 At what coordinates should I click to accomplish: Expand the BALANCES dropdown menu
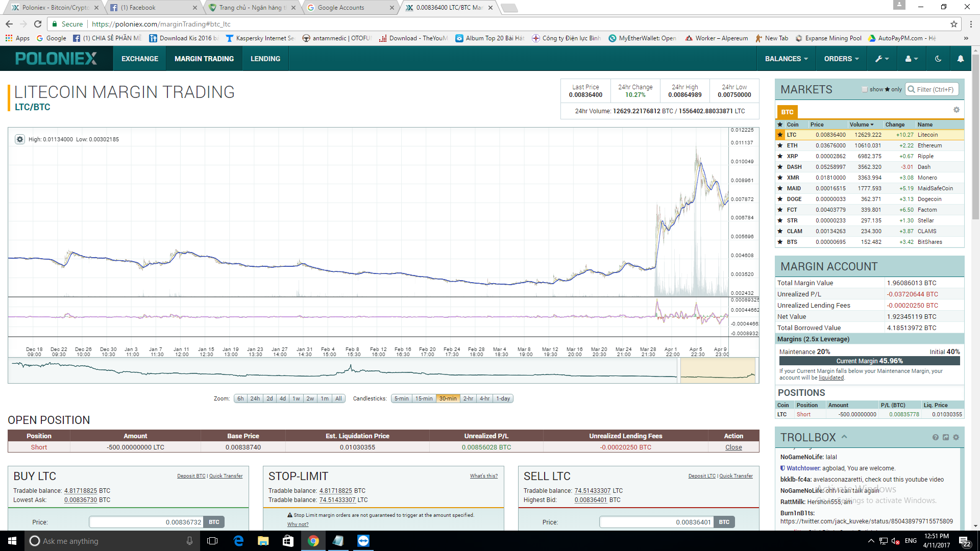(x=786, y=59)
